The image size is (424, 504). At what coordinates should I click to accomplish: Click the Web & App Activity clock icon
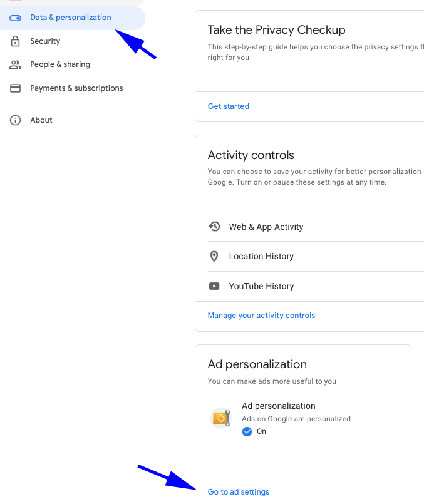click(215, 227)
